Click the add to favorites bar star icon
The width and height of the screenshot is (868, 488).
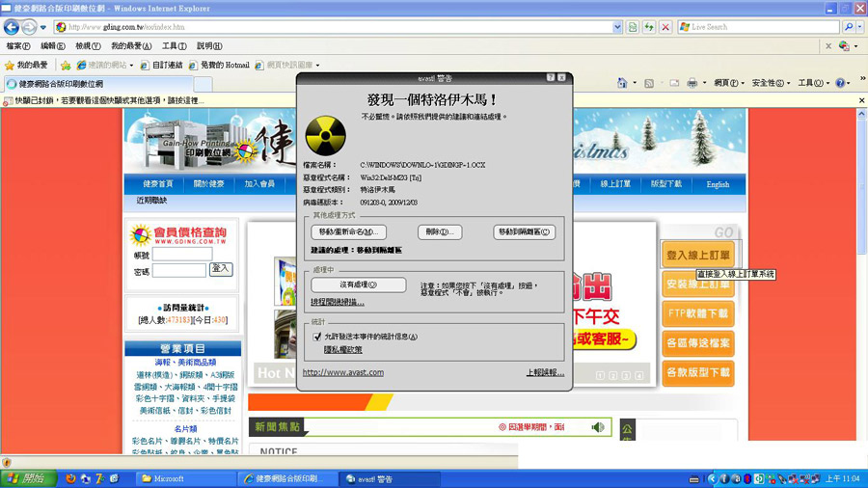66,66
